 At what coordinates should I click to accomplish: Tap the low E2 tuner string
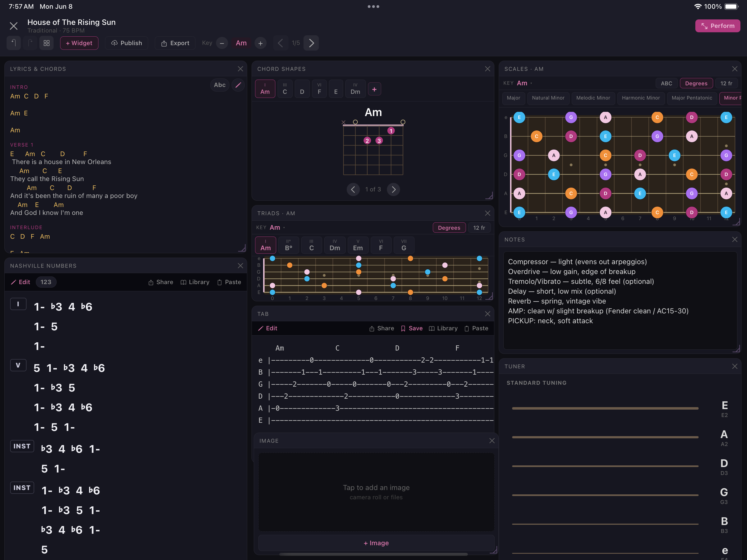pos(605,408)
